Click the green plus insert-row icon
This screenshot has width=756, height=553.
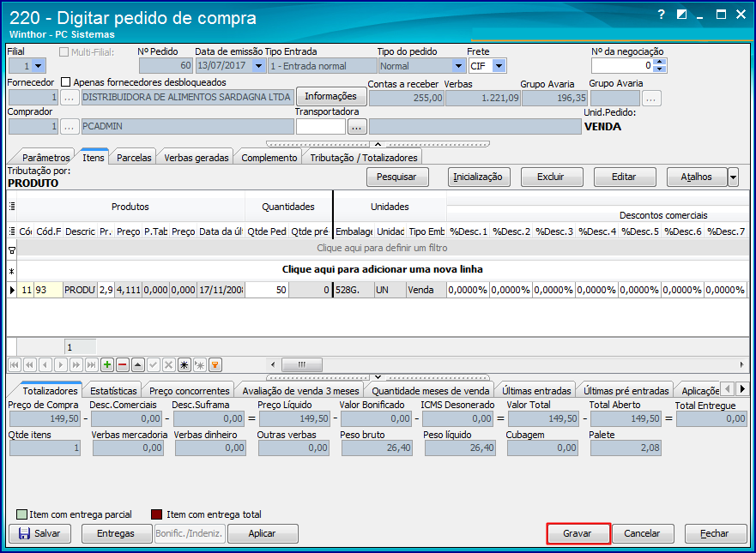click(x=107, y=364)
